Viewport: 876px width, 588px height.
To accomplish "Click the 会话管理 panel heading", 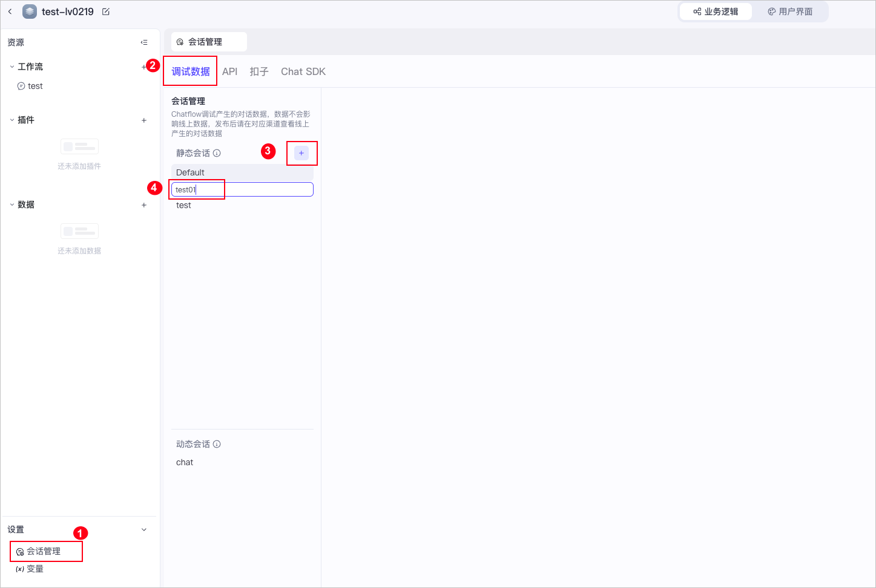I will pyautogui.click(x=188, y=101).
